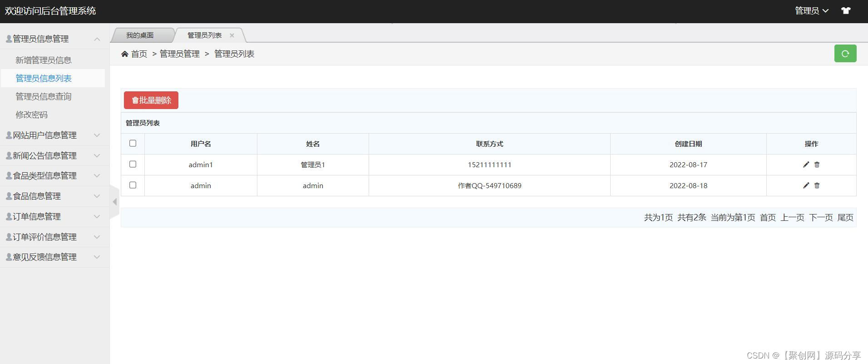Expand the 新闻公告信息管理 section
868x364 pixels.
pyautogui.click(x=54, y=156)
